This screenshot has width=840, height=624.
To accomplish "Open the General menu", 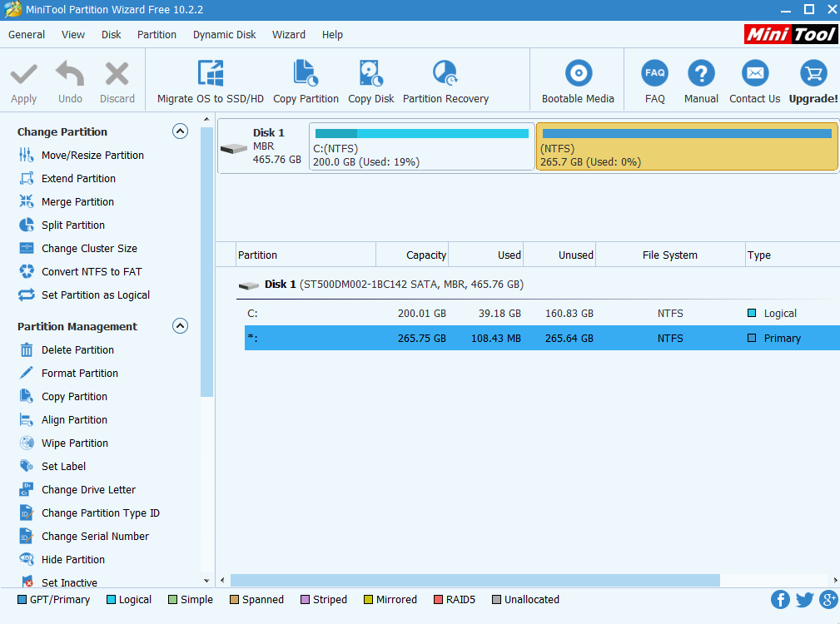I will point(27,35).
